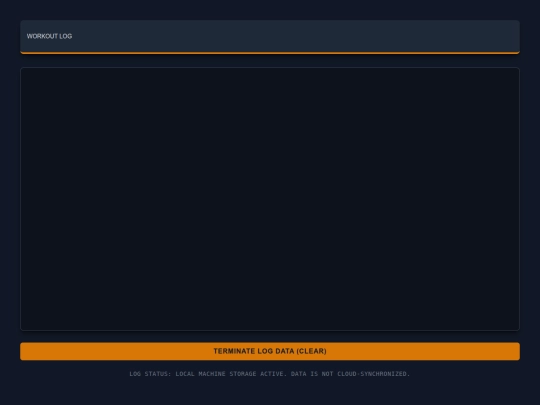Image resolution: width=540 pixels, height=405 pixels.
Task: Click the Terminate Log Data (Clear) button
Action: tap(270, 351)
